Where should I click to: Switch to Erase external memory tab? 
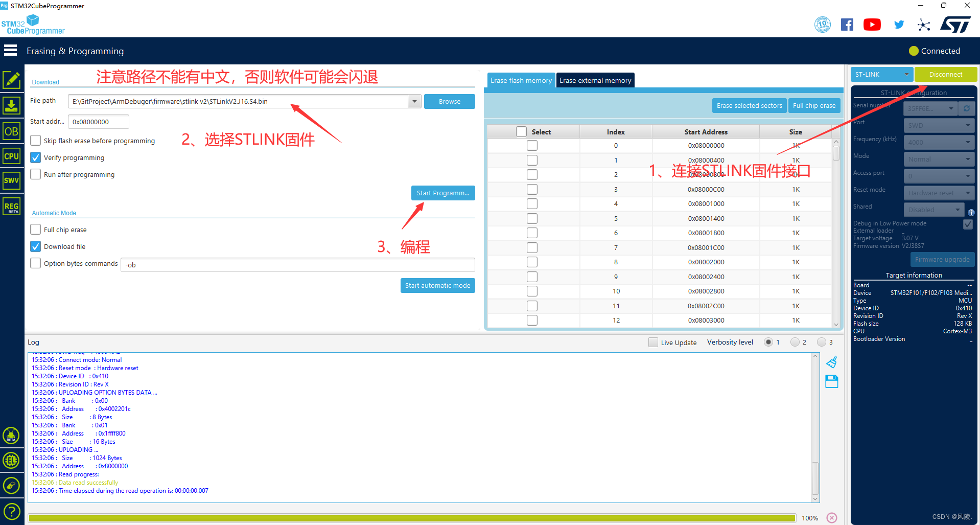click(x=595, y=80)
